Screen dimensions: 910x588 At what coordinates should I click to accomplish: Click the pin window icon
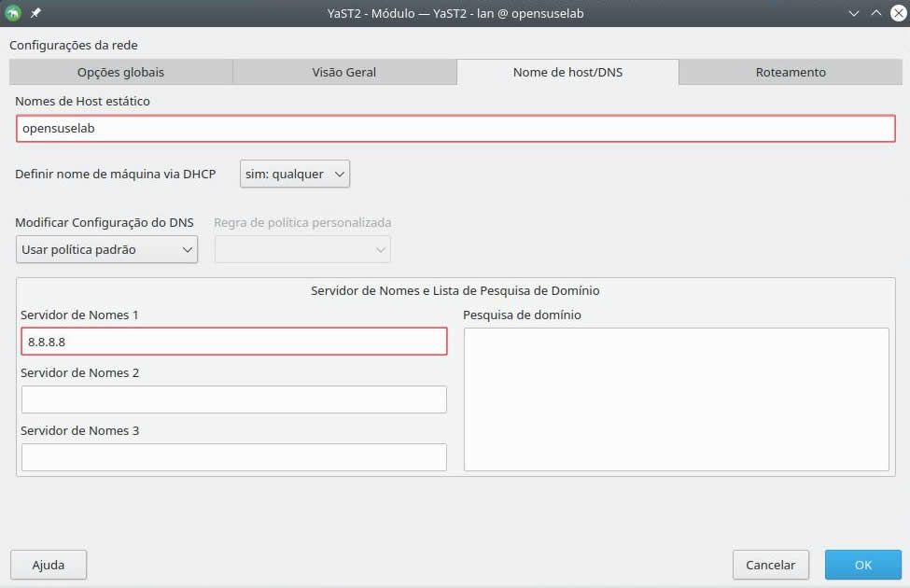[35, 13]
